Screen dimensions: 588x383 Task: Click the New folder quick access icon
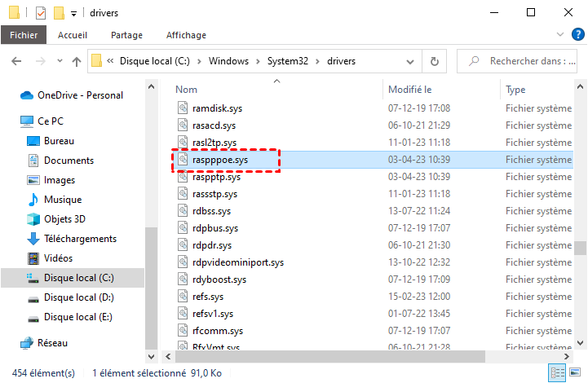tap(59, 13)
